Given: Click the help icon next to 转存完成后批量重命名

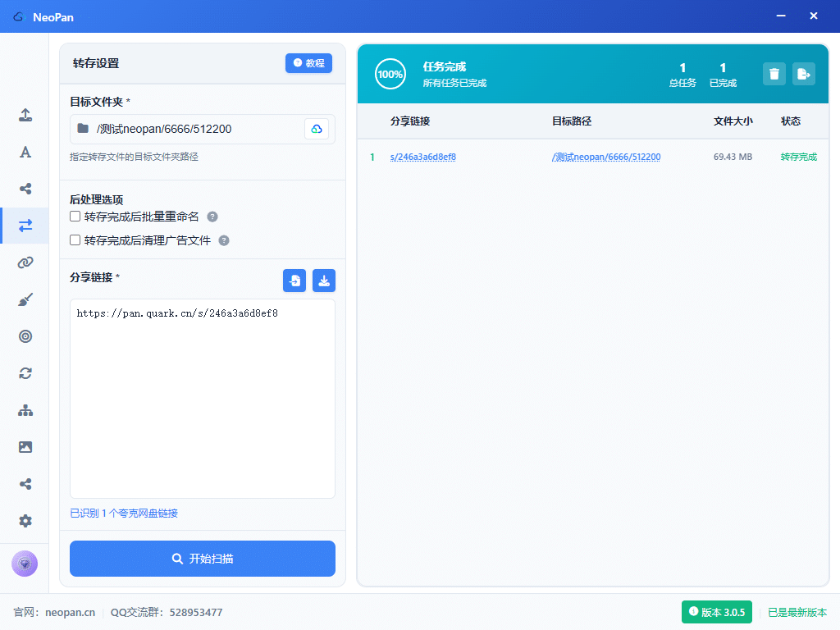Looking at the screenshot, I should [x=212, y=217].
